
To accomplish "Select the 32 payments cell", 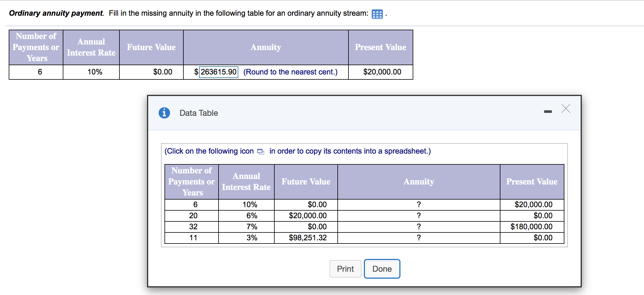I will [193, 227].
